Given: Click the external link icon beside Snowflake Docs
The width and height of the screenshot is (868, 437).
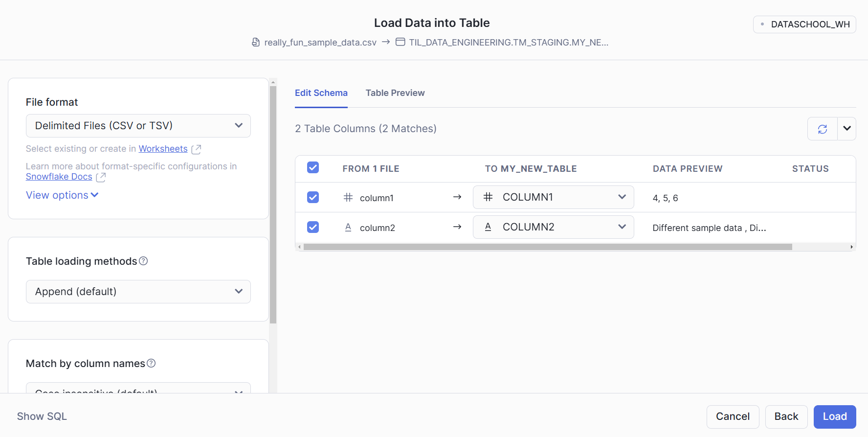Looking at the screenshot, I should [101, 177].
